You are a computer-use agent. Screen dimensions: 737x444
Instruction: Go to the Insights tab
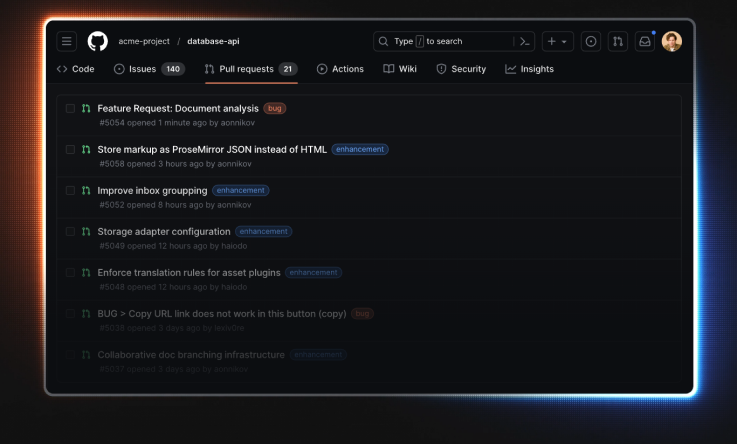[529, 69]
